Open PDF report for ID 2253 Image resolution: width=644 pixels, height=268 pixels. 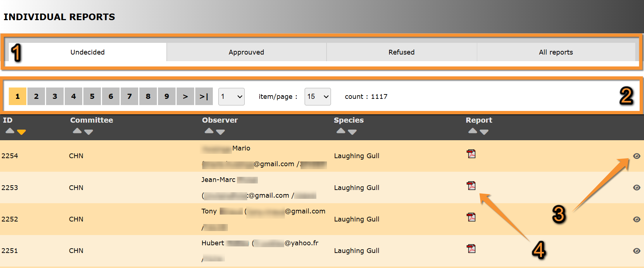[471, 186]
